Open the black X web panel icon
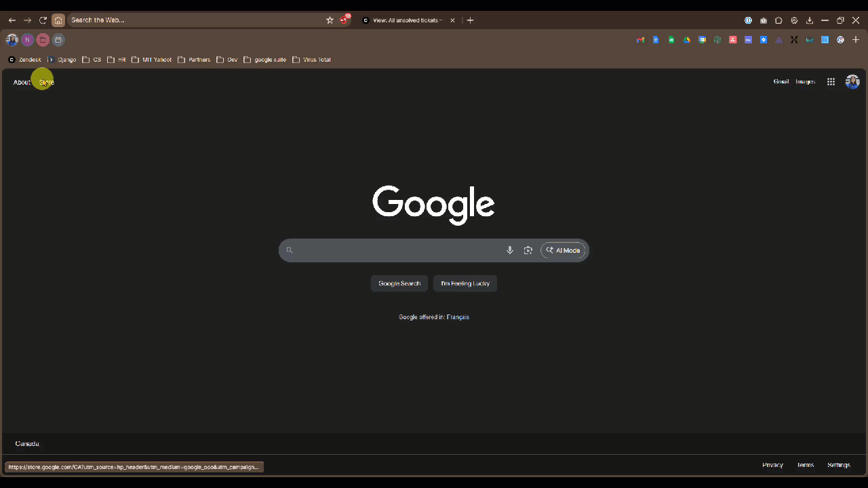Screen dimensions: 868x488 pos(794,40)
